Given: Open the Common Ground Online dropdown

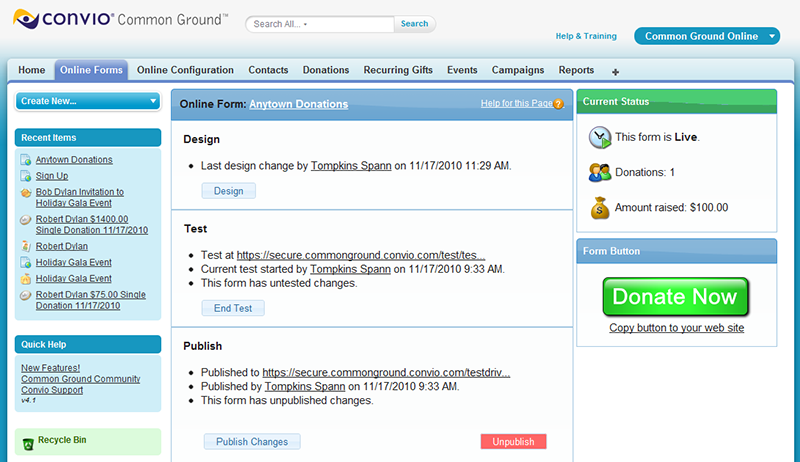Looking at the screenshot, I should click(x=772, y=37).
